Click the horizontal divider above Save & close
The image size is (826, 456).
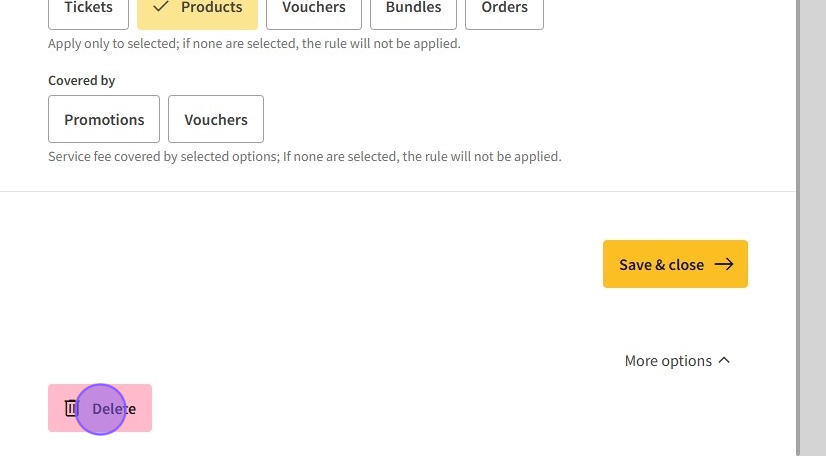[x=398, y=191]
